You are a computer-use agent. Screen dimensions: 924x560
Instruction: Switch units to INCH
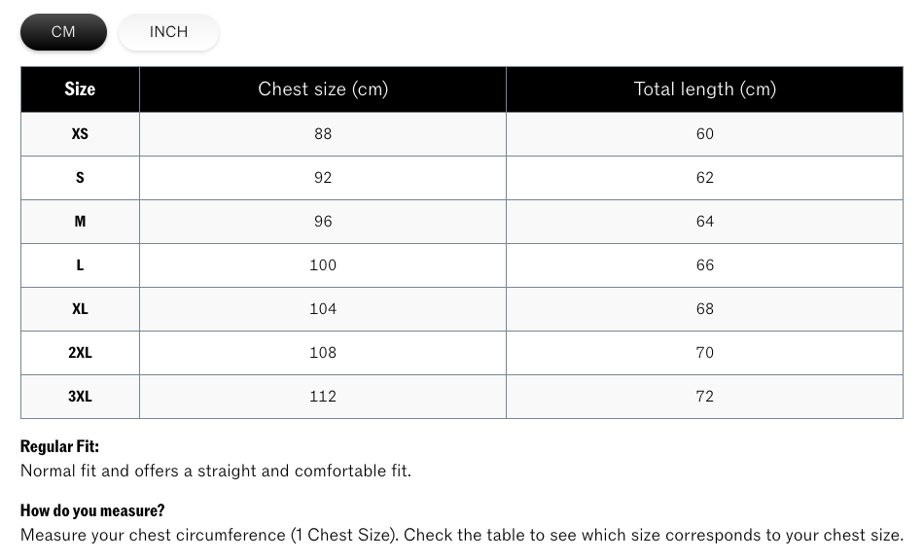(168, 32)
